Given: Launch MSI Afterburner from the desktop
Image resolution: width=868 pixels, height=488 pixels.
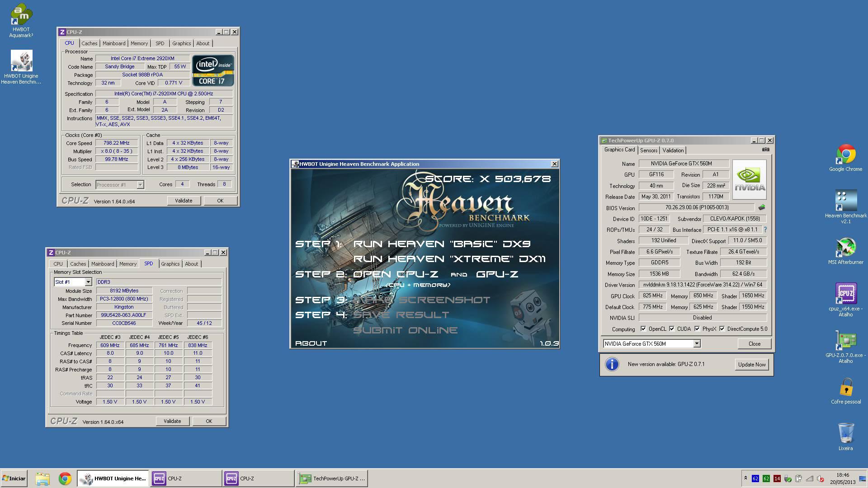Looking at the screenshot, I should click(845, 251).
